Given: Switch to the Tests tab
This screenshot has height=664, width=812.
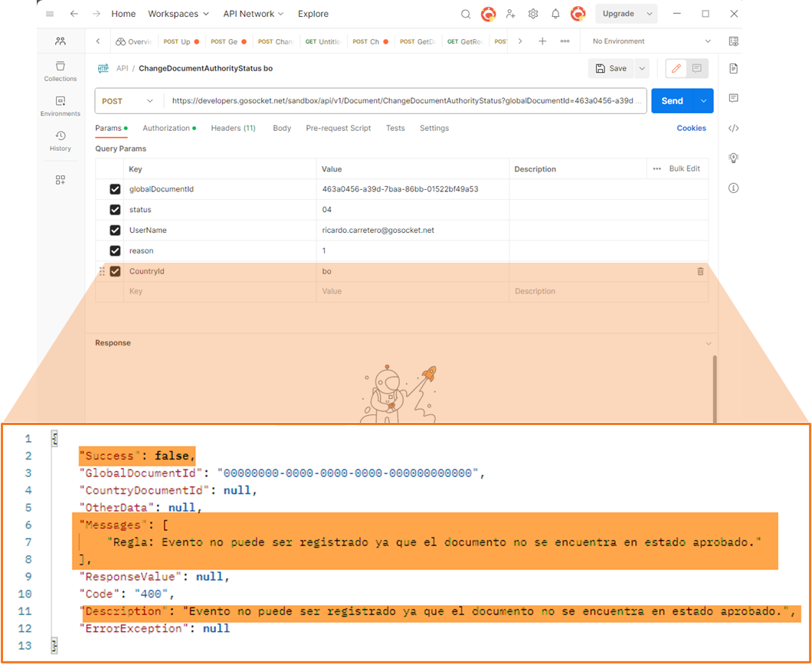Looking at the screenshot, I should [x=395, y=129].
